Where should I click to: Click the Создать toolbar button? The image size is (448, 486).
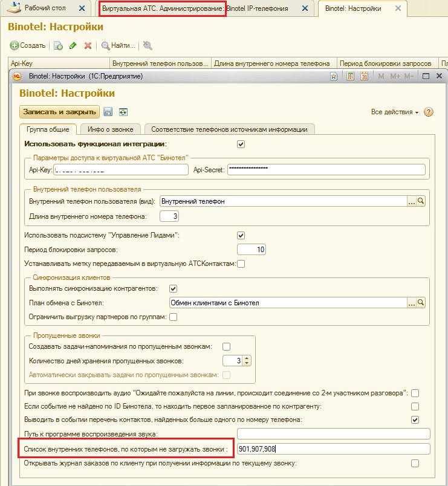pyautogui.click(x=28, y=45)
